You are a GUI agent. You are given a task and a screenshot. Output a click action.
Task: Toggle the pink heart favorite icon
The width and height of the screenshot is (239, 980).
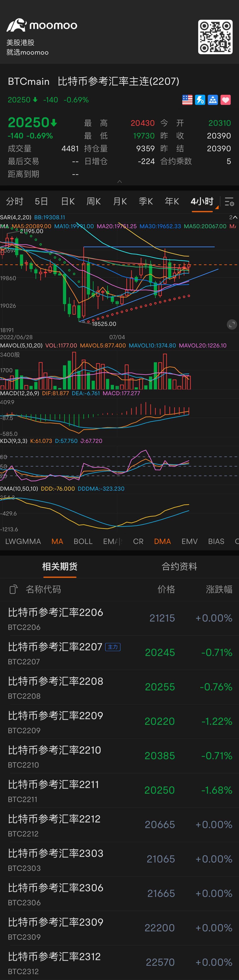coord(226,100)
